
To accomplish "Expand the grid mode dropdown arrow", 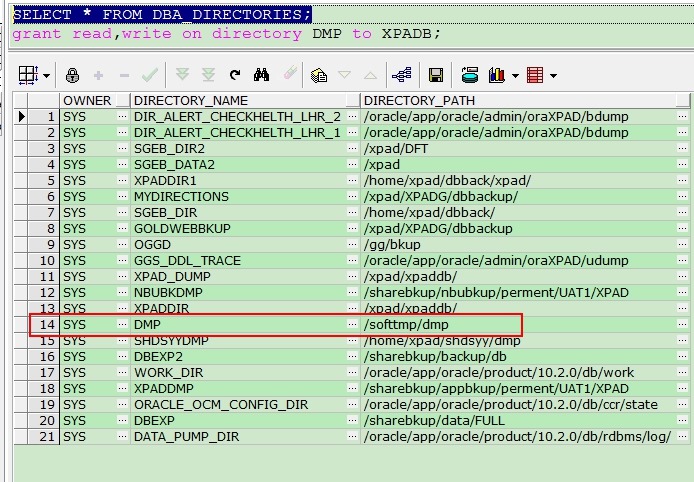I will (46, 76).
